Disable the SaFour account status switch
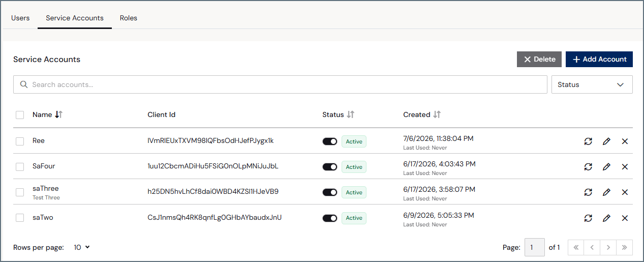Screen dimensions: 644x262 click(x=330, y=167)
